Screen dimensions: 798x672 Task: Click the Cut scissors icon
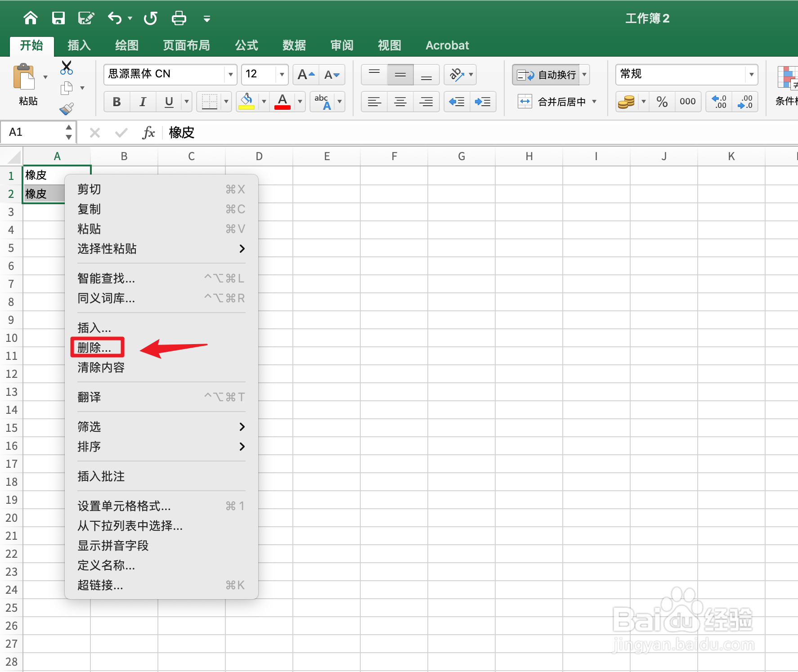[66, 67]
